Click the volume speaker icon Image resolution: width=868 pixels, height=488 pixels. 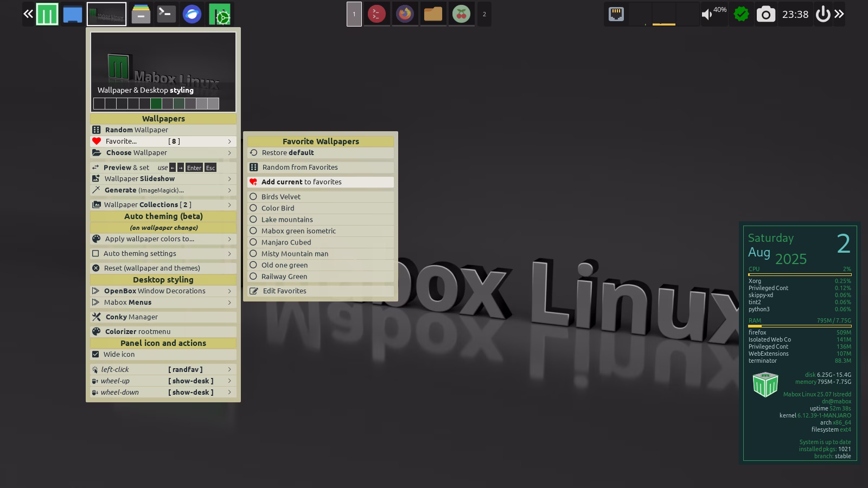[x=706, y=15]
